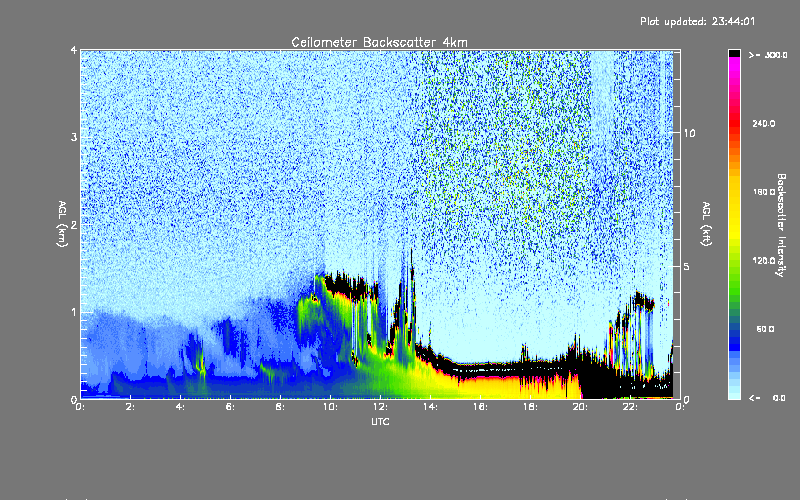Select the "18:" UTC tick label
The width and height of the screenshot is (800, 500).
point(530,407)
